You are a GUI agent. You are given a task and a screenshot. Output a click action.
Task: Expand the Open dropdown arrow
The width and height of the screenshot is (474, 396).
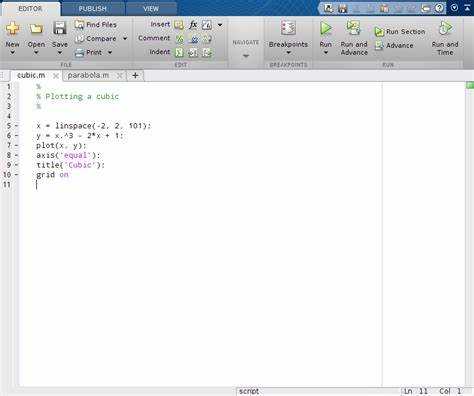tap(36, 53)
